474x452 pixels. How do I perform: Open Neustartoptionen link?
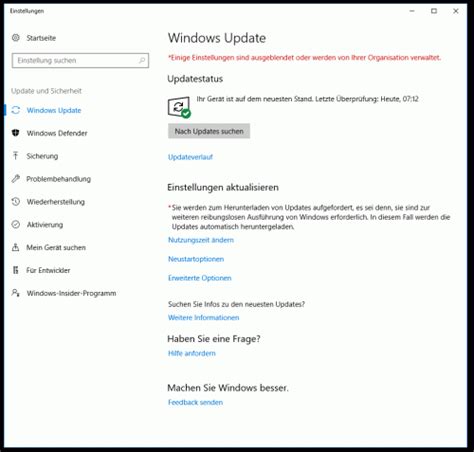coord(196,259)
